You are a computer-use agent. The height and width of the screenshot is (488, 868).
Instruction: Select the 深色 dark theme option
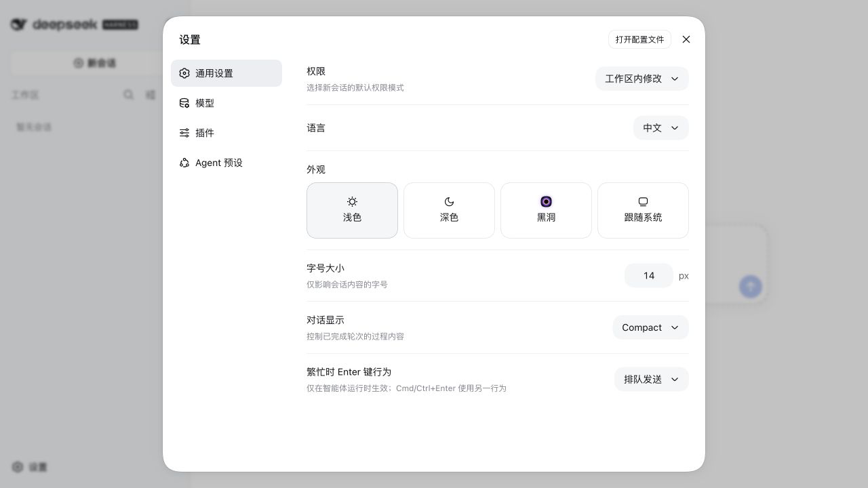(449, 210)
